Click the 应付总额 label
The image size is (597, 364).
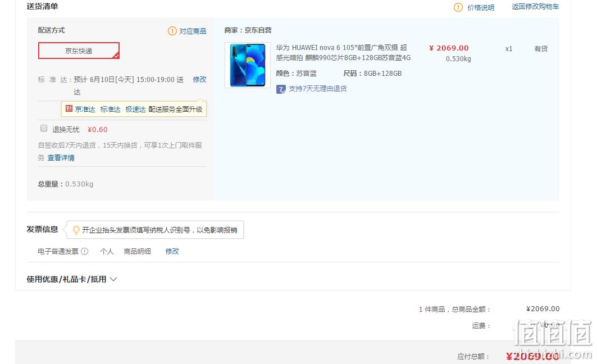[x=473, y=357]
